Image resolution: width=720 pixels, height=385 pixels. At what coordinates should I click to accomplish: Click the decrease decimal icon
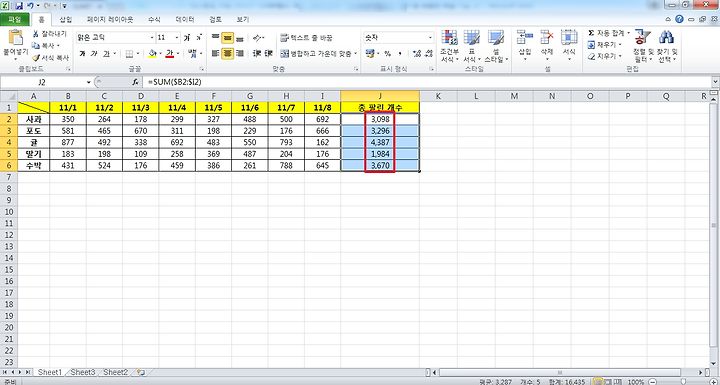(429, 54)
